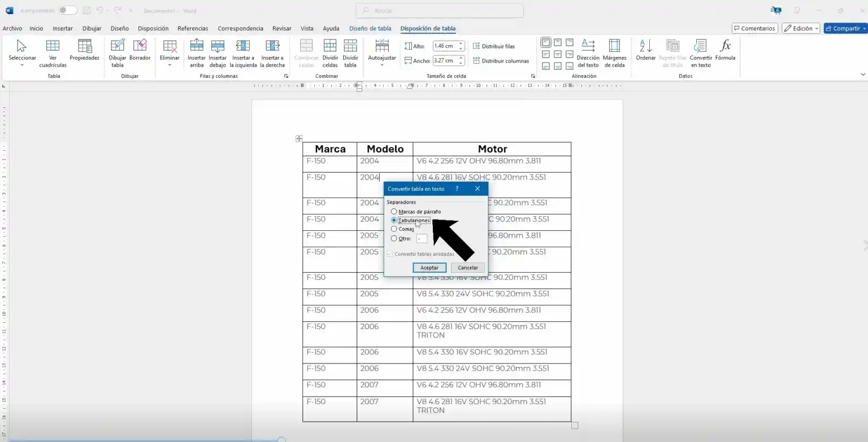Viewport: 868px width, 442px height.
Task: Click the table move handle
Action: click(299, 138)
